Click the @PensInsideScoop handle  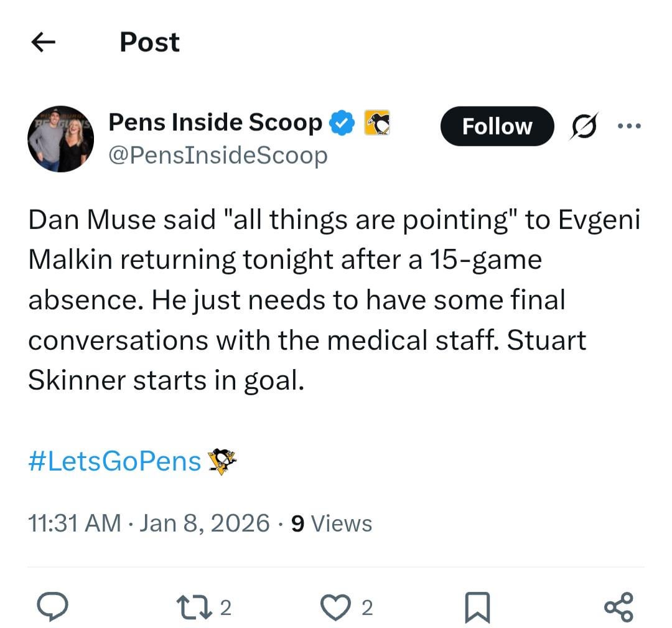pyautogui.click(x=217, y=155)
